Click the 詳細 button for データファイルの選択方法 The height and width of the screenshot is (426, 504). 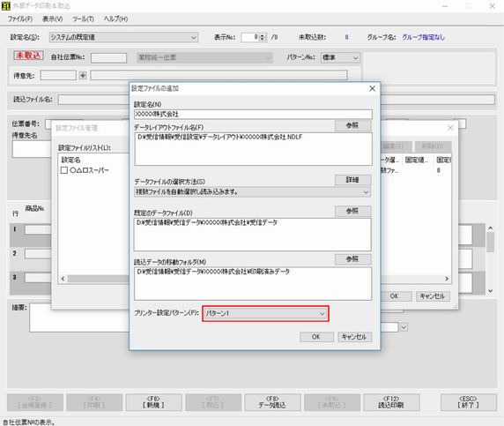(x=352, y=180)
